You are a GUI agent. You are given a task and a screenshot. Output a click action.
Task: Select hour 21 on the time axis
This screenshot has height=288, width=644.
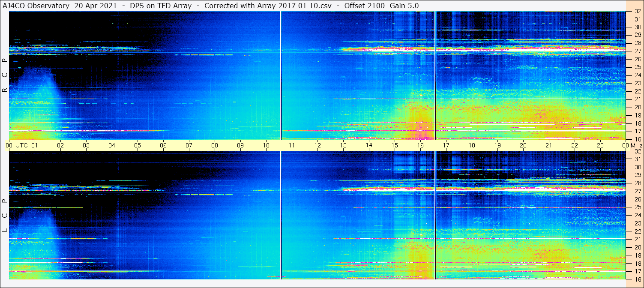tap(549, 145)
